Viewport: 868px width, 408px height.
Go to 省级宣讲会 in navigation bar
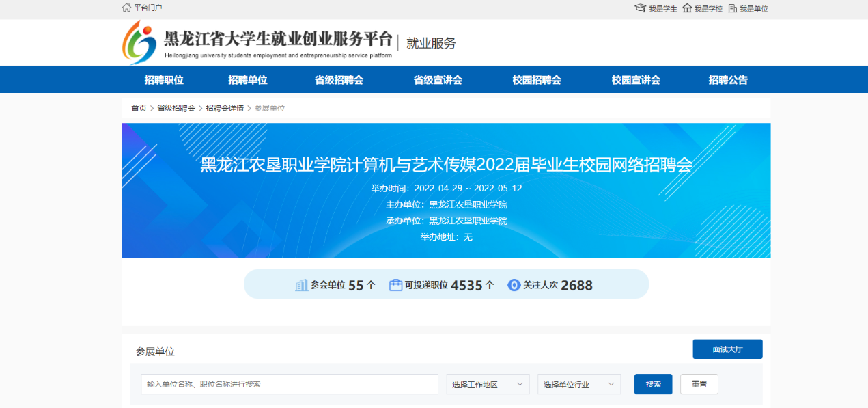[x=438, y=80]
